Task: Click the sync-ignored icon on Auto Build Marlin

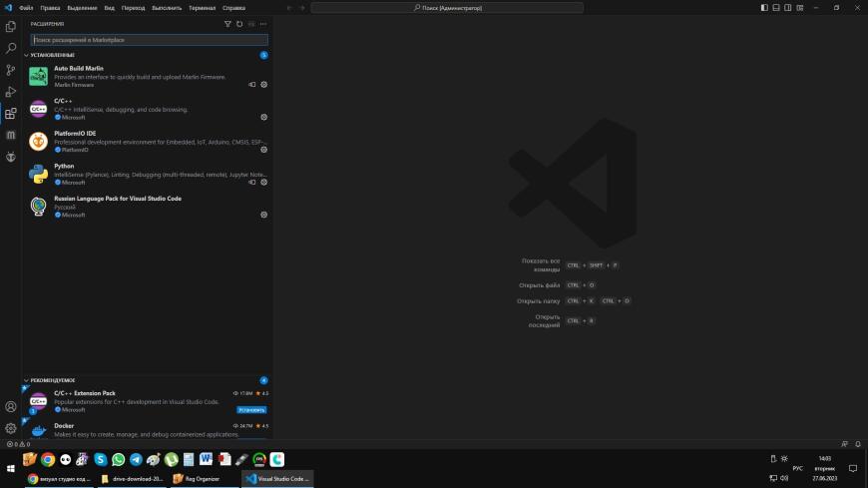Action: [251, 85]
